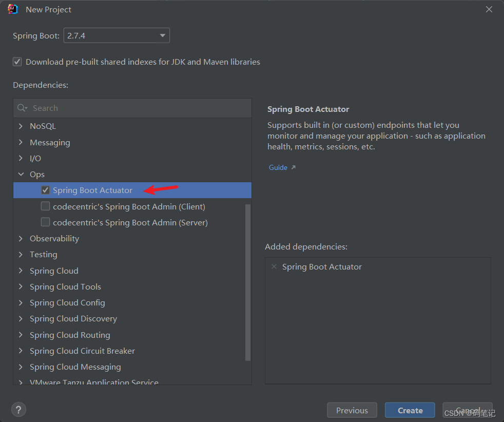The width and height of the screenshot is (504, 422).
Task: Expand the Observability category
Action: coord(21,239)
